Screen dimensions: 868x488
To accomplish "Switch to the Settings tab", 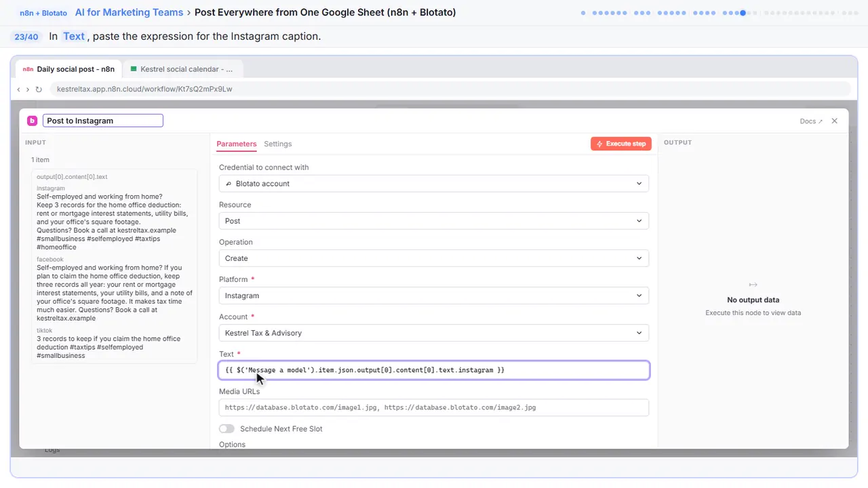I will coord(278,144).
